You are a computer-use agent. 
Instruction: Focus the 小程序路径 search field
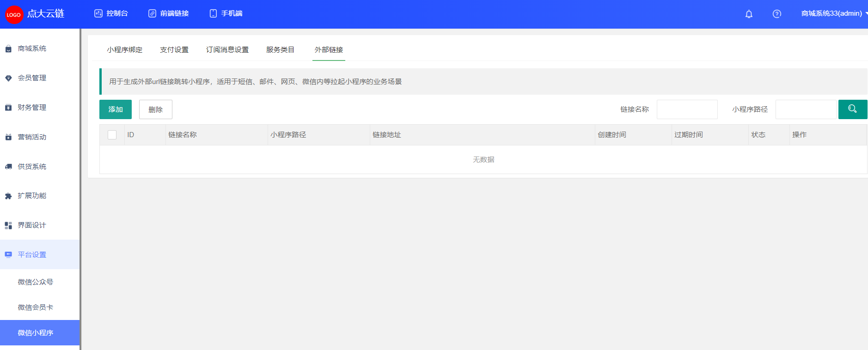point(806,109)
